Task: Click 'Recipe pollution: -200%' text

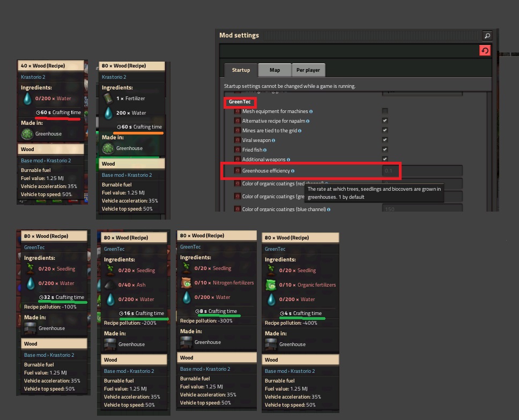Action: point(130,323)
